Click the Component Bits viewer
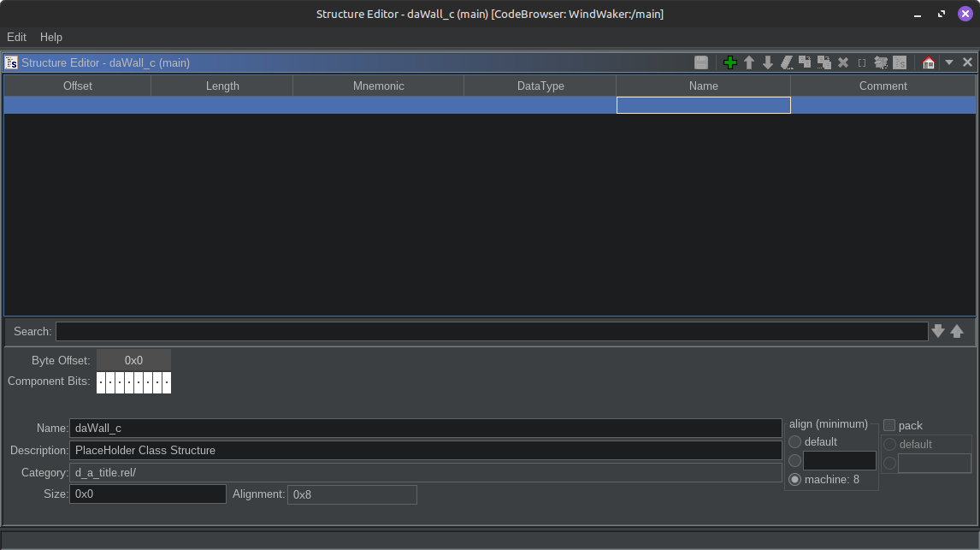Screen dimensions: 980x550 [x=133, y=381]
